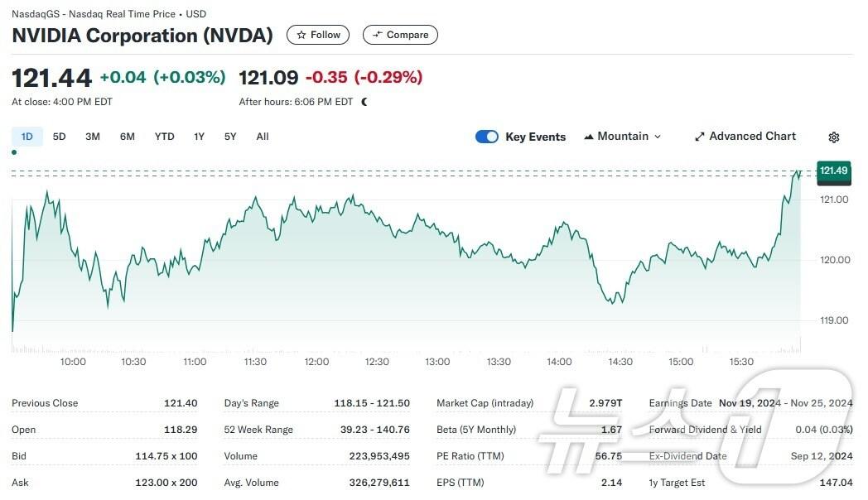Show the All time range
868x500 pixels.
pyautogui.click(x=263, y=137)
